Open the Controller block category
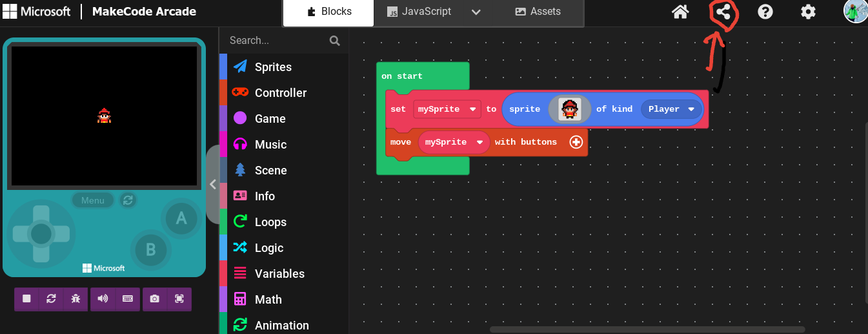This screenshot has width=868, height=334. point(284,93)
